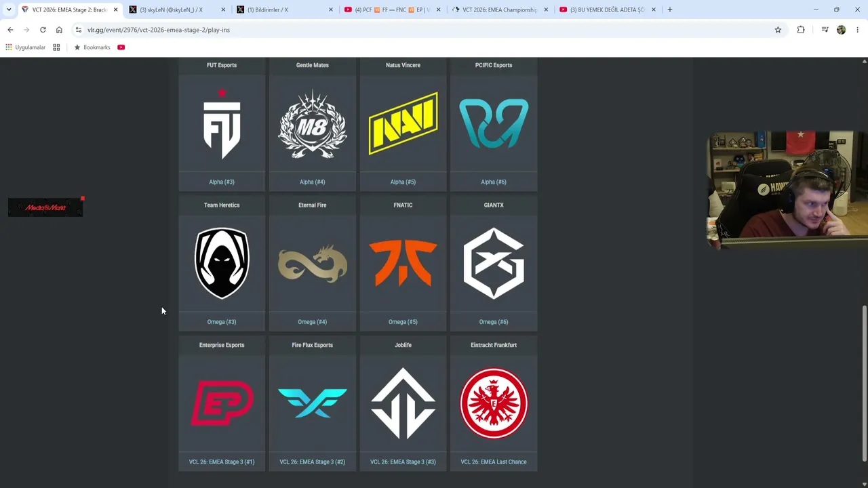Go forward in browser history

pyautogui.click(x=26, y=30)
